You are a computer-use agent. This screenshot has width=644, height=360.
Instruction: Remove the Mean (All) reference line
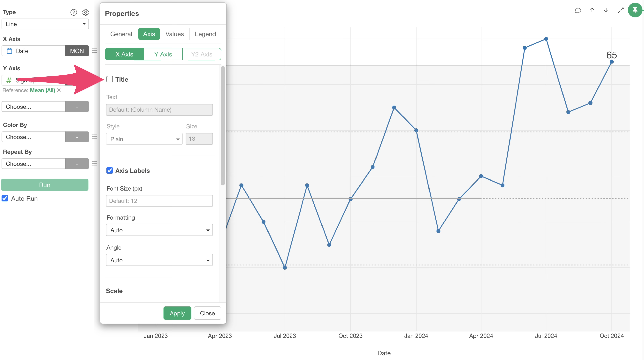coord(59,90)
